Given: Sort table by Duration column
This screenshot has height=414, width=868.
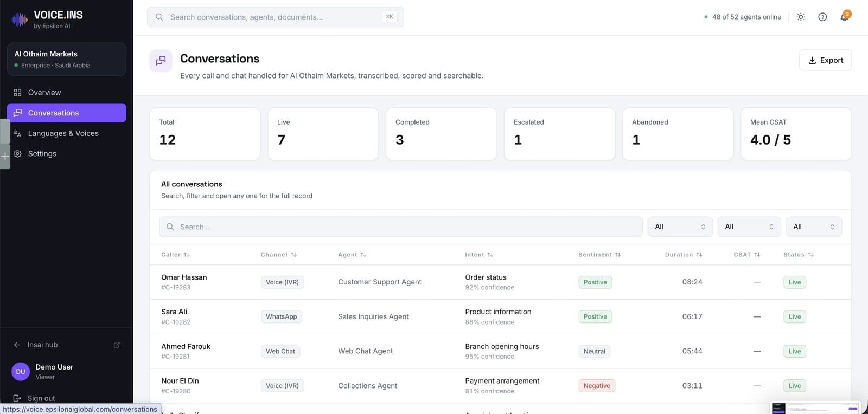Looking at the screenshot, I should coord(684,255).
